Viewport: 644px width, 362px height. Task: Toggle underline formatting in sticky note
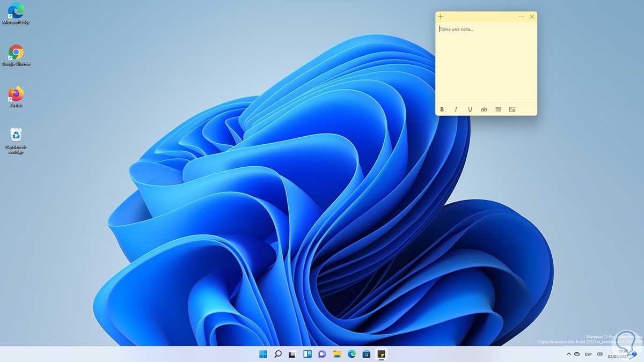tap(470, 109)
